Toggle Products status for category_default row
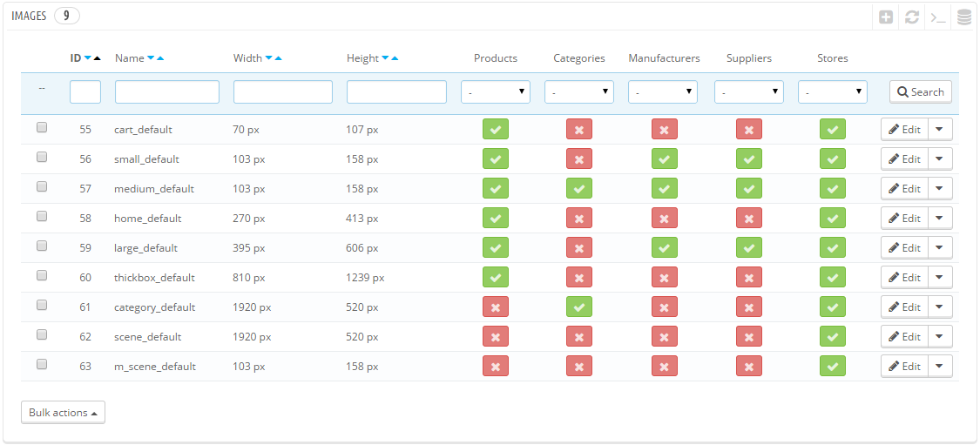The height and width of the screenshot is (445, 980). point(496,307)
